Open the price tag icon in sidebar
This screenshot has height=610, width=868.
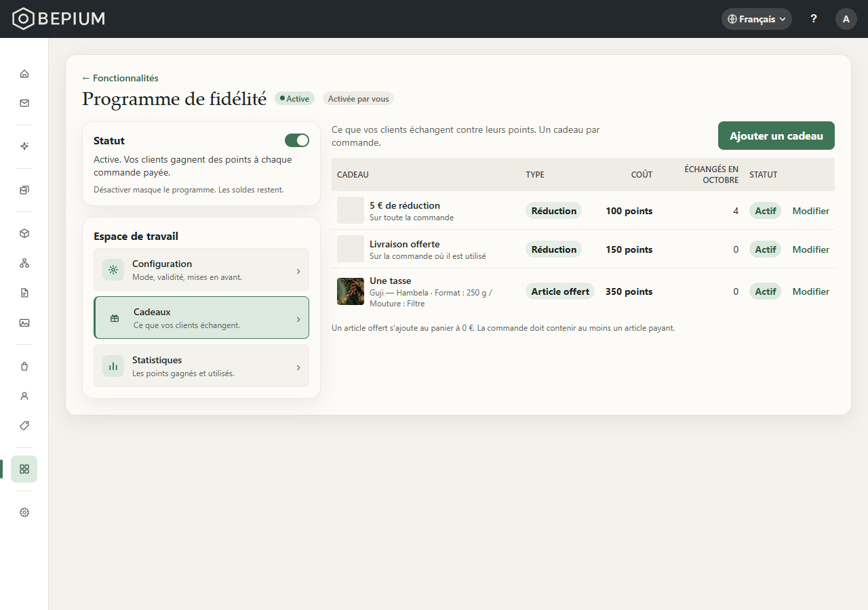(x=24, y=426)
